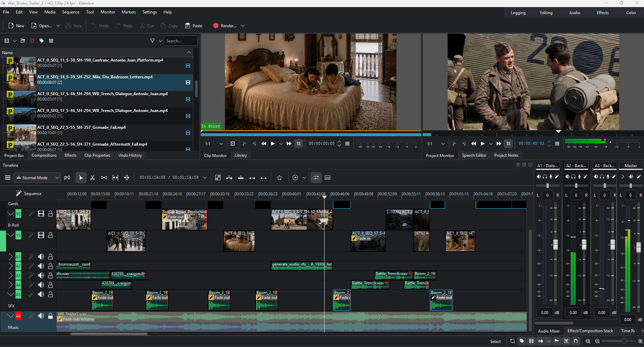This screenshot has height=347, width=644.
Task: Adjust the timeline zoom slider in status bar
Action: (x=619, y=341)
